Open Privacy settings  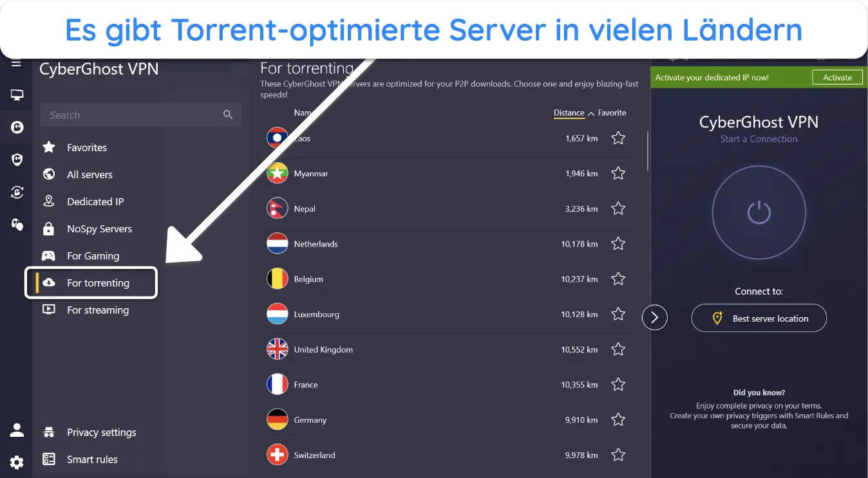coord(101,432)
